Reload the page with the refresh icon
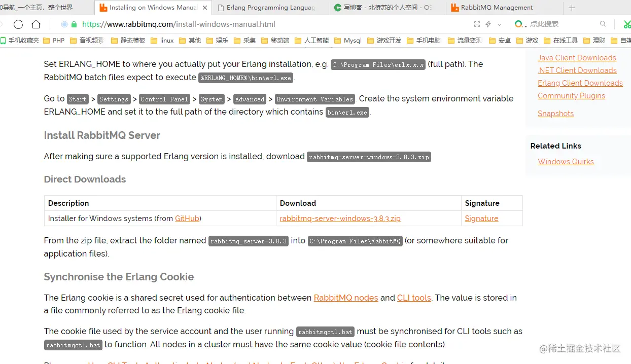The image size is (631, 364). (18, 24)
